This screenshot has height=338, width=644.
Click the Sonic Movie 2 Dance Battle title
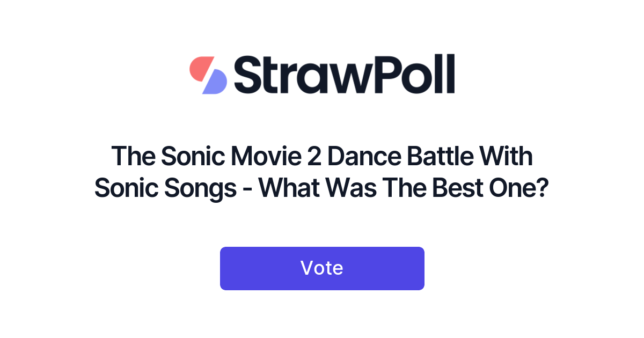322,156
